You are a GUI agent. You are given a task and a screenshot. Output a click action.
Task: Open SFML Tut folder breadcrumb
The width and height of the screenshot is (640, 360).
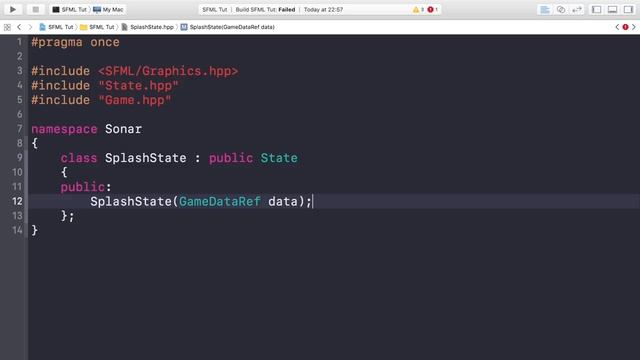click(97, 27)
